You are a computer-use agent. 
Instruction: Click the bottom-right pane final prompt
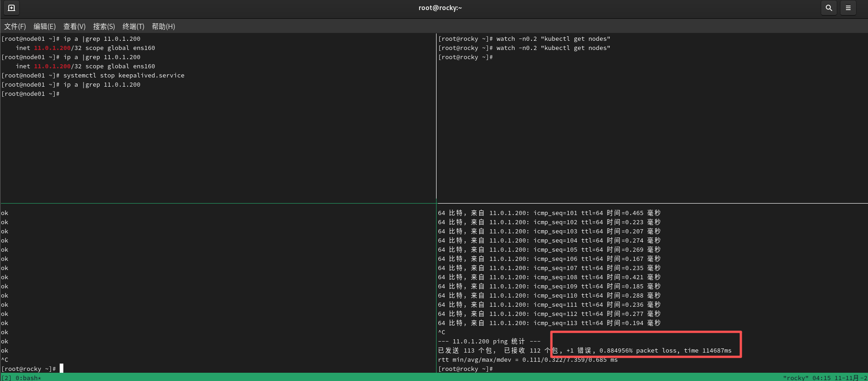pyautogui.click(x=465, y=369)
